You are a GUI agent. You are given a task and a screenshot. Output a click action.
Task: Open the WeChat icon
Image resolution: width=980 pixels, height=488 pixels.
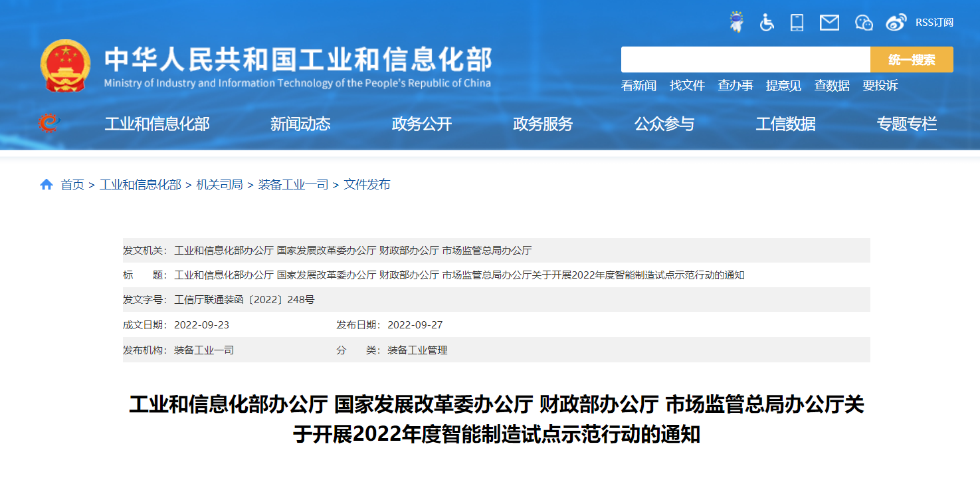tap(864, 23)
